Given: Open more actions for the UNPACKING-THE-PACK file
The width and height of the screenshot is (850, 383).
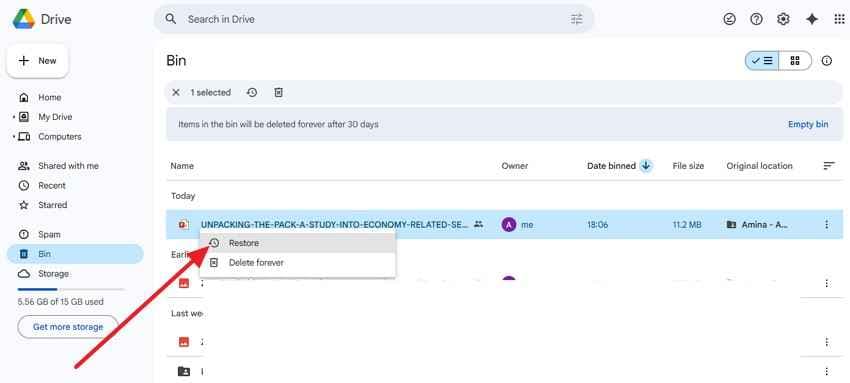Looking at the screenshot, I should click(827, 224).
